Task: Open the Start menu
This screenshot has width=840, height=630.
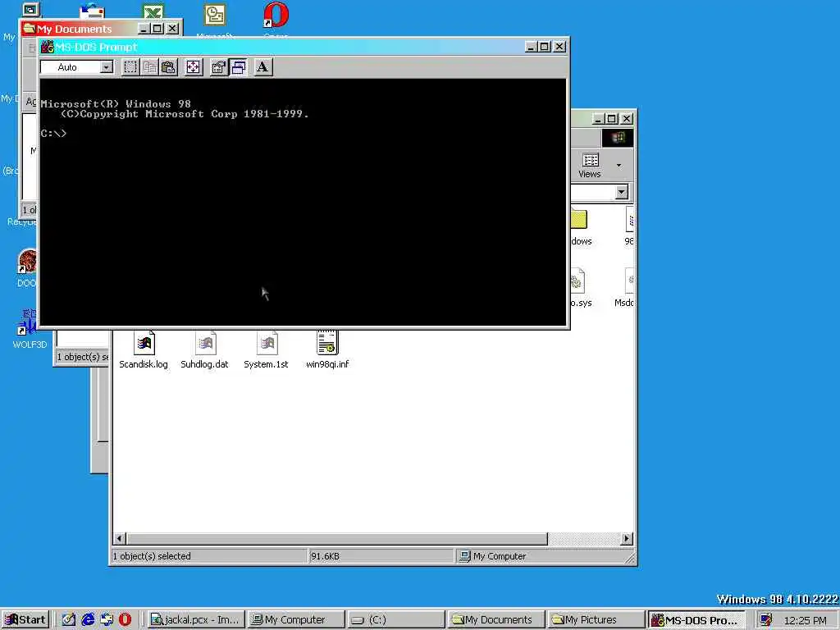Action: tap(25, 620)
